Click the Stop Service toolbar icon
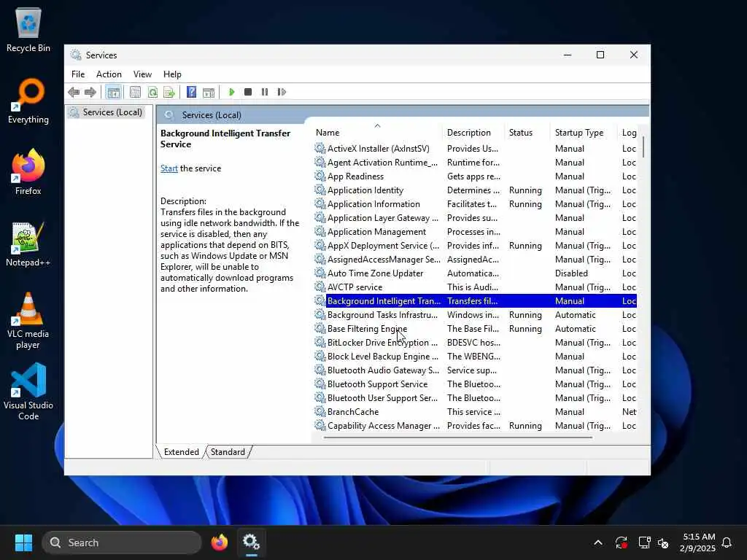The width and height of the screenshot is (747, 560). coord(248,92)
